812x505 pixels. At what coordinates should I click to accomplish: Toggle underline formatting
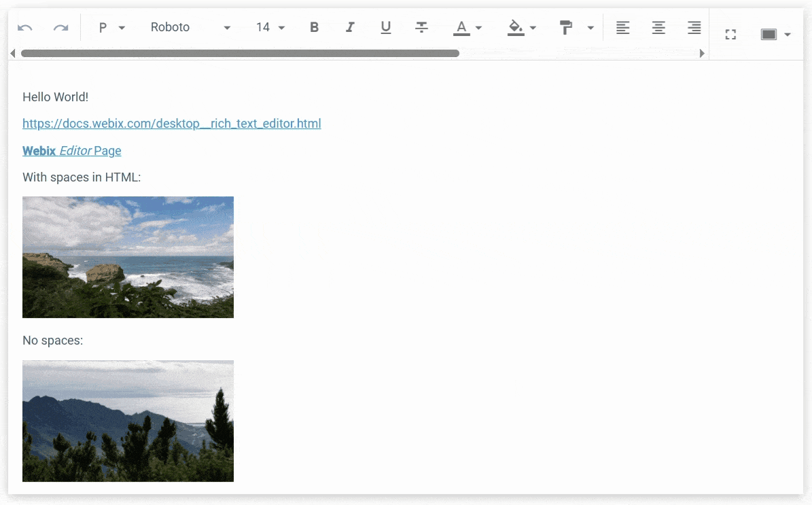coord(386,27)
